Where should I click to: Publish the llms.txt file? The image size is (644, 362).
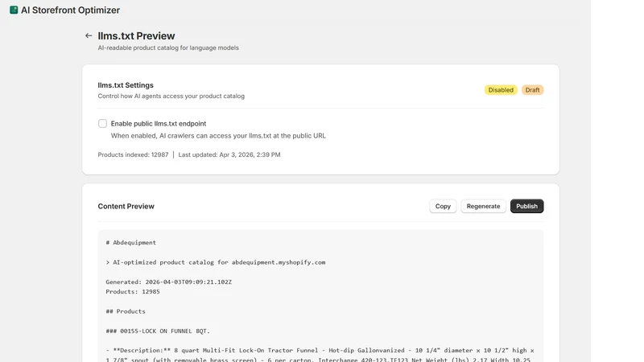pos(526,206)
